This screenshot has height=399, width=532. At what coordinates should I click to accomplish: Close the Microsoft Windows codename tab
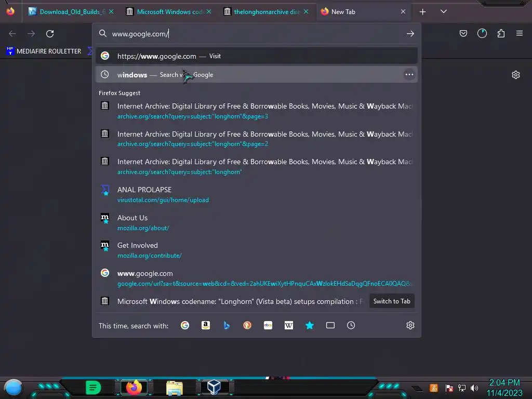click(x=209, y=11)
